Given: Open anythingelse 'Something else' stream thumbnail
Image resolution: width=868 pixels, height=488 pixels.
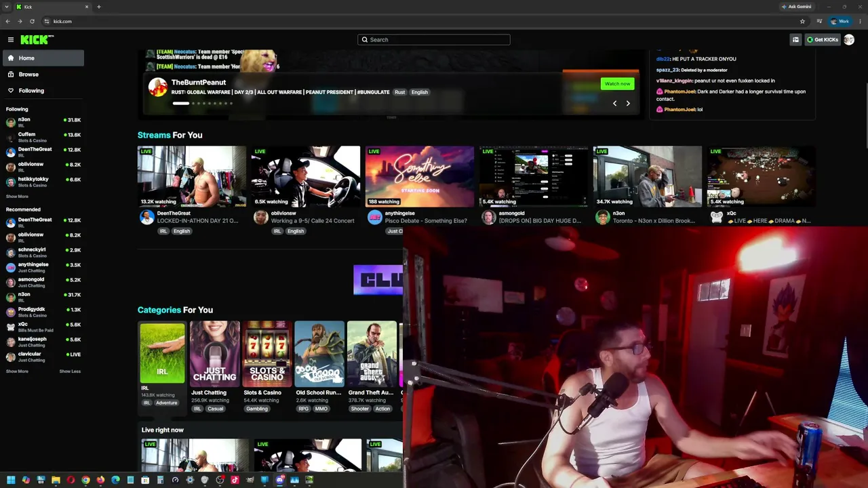Looking at the screenshot, I should pyautogui.click(x=420, y=176).
